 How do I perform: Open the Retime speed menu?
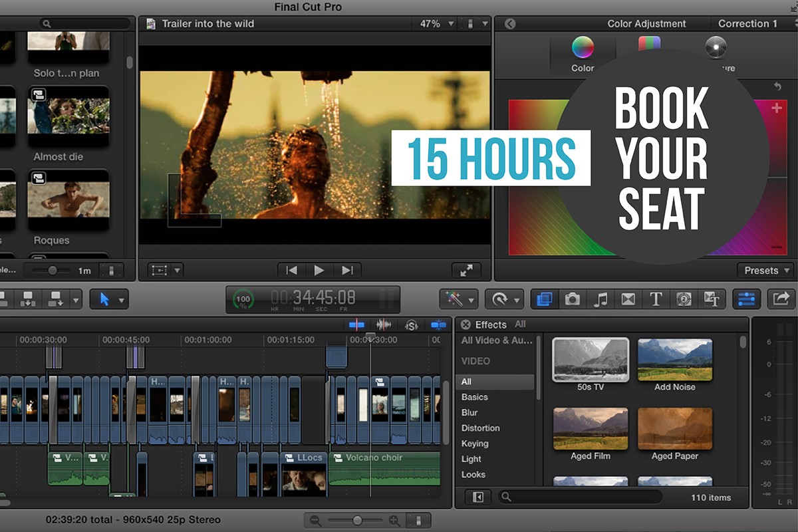[504, 299]
